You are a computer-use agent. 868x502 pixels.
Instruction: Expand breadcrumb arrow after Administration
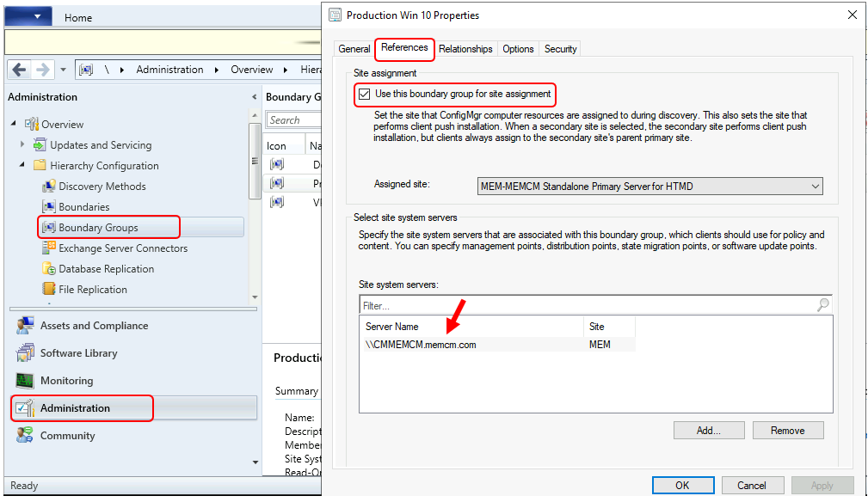tap(217, 70)
